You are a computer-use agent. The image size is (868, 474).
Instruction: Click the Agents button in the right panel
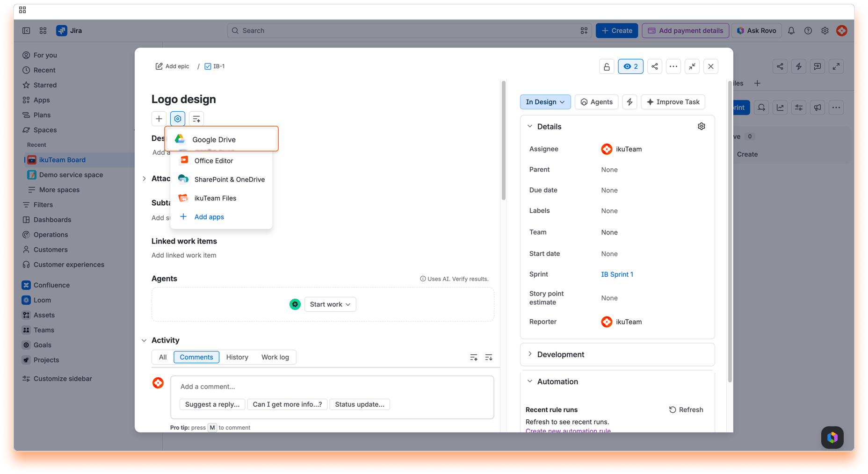click(596, 102)
